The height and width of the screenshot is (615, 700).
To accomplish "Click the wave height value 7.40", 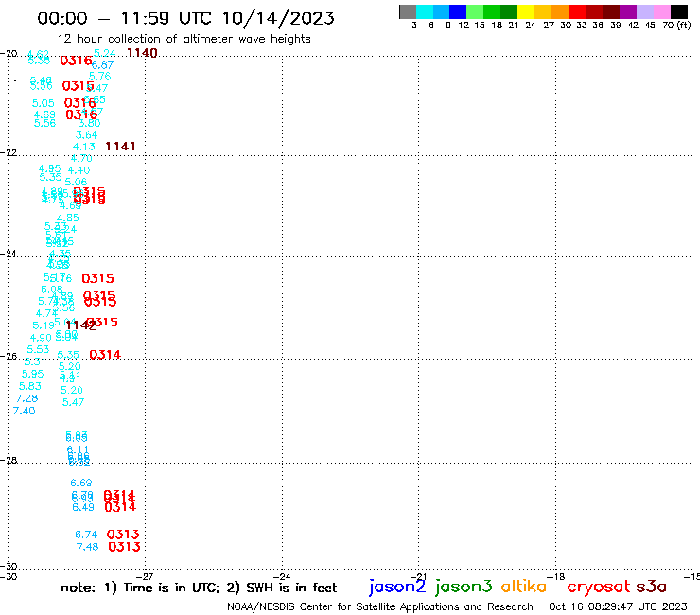I will click(x=24, y=411).
